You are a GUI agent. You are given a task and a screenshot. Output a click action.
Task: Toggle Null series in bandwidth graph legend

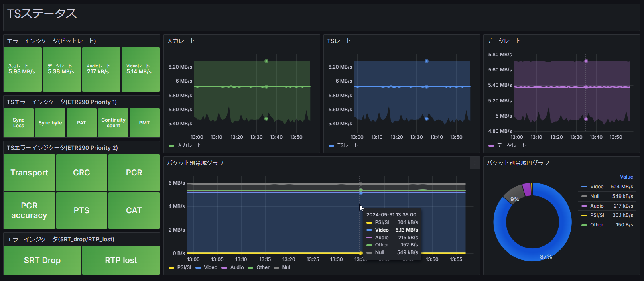pyautogui.click(x=286, y=267)
